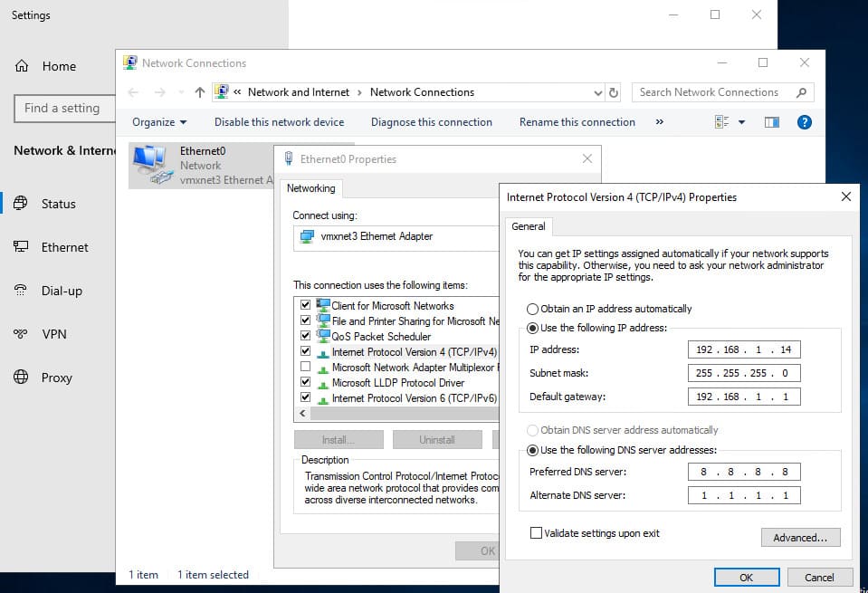Expand the Organize dropdown menu

(x=159, y=122)
